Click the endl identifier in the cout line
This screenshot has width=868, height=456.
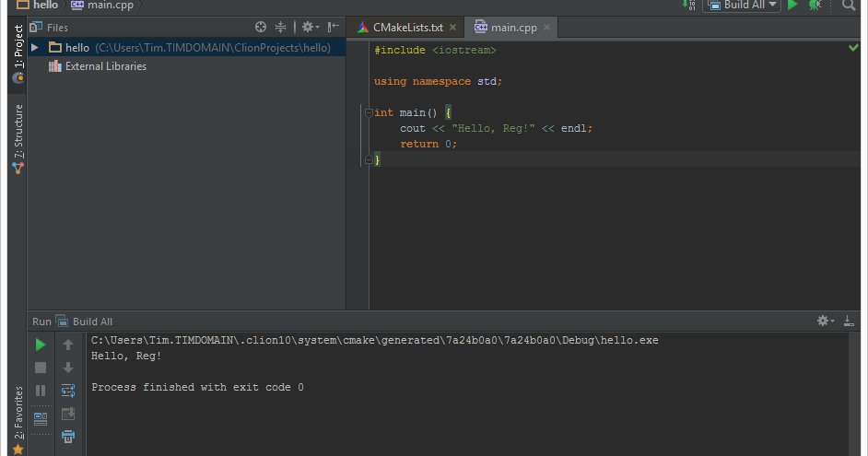pyautogui.click(x=573, y=128)
